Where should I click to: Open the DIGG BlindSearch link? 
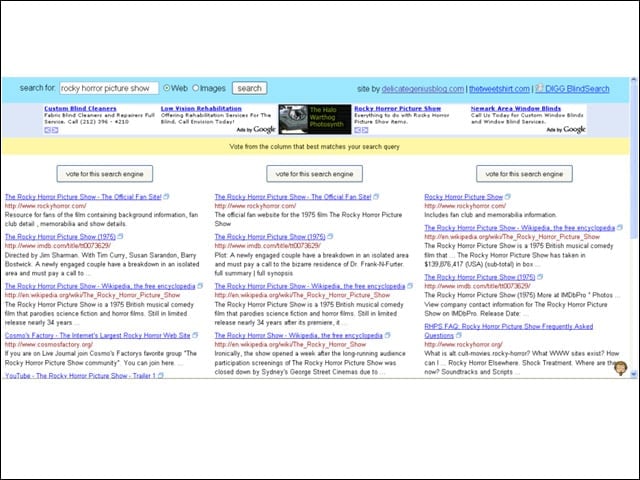pos(577,89)
